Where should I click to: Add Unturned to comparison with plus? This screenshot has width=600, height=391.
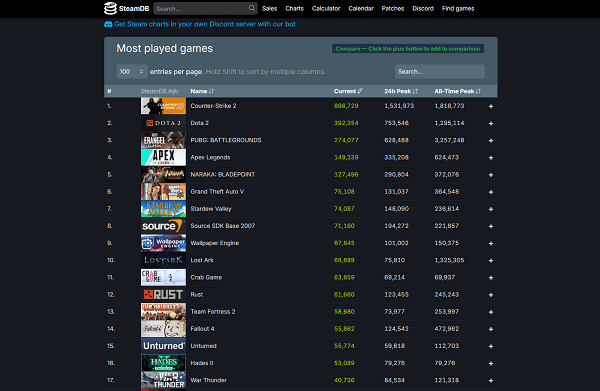(491, 346)
